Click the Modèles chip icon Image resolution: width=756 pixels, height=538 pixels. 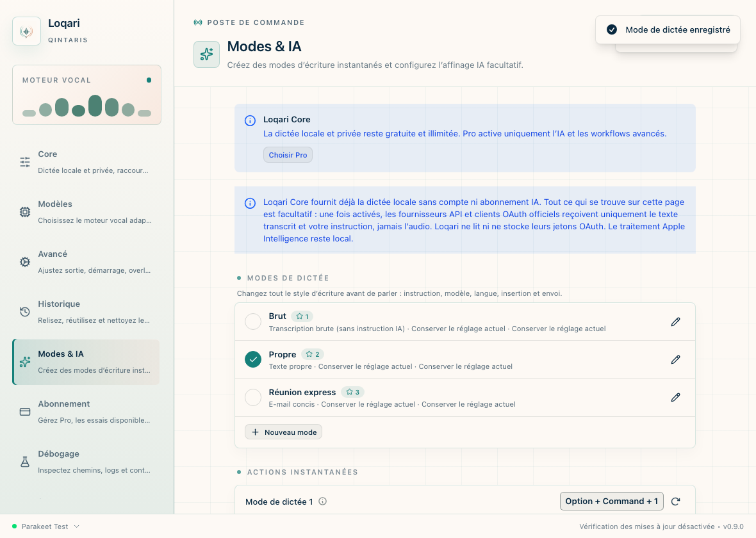[x=25, y=212]
